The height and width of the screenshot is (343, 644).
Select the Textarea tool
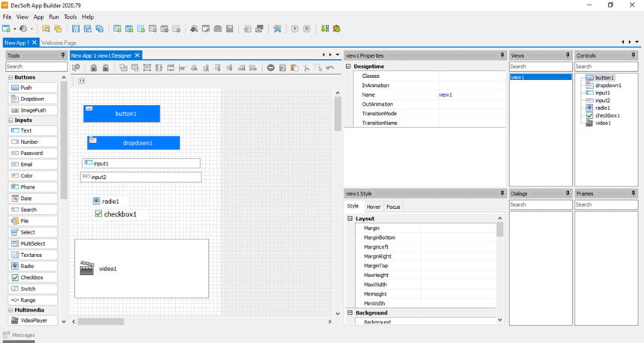point(33,255)
